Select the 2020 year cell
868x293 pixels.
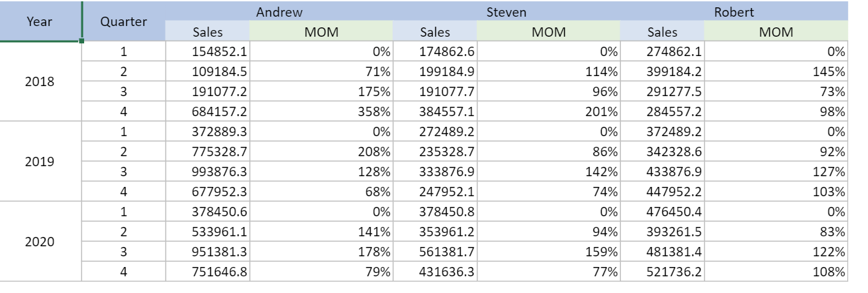pyautogui.click(x=41, y=242)
